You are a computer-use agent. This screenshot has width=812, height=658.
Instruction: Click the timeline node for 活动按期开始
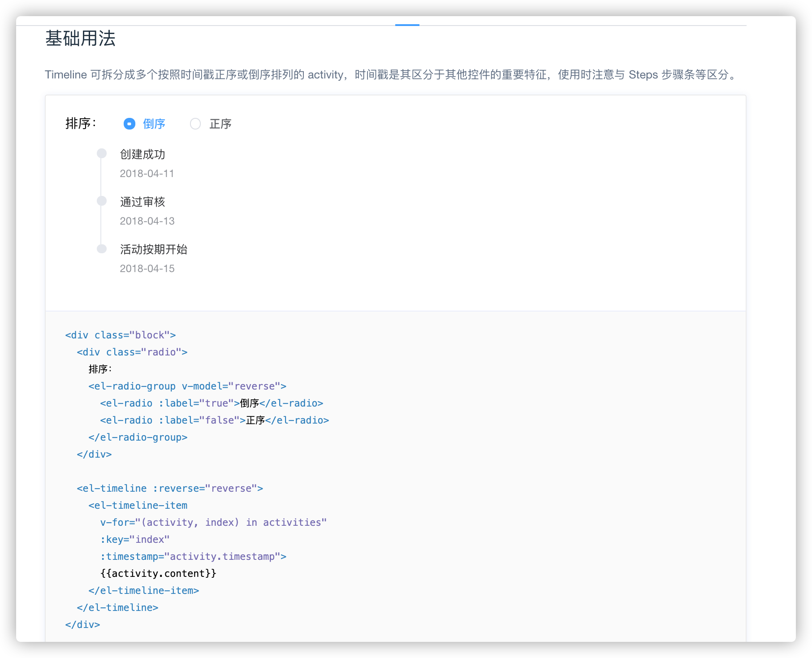[102, 249]
